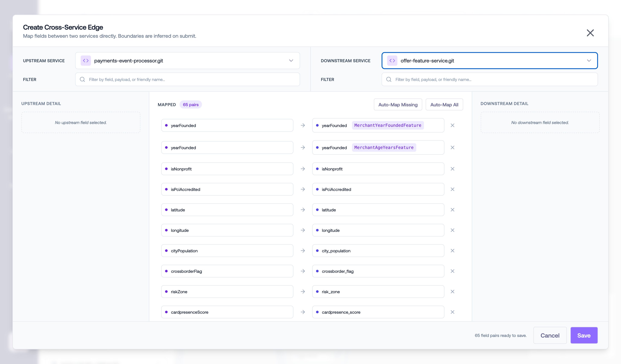This screenshot has width=621, height=364.
Task: Remove the longitude mapping pair
Action: tap(452, 230)
